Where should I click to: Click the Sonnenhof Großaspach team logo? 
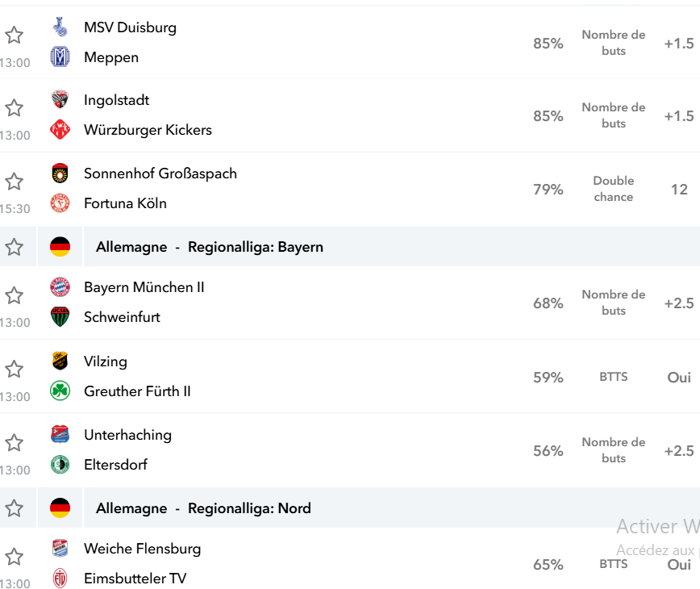point(60,173)
